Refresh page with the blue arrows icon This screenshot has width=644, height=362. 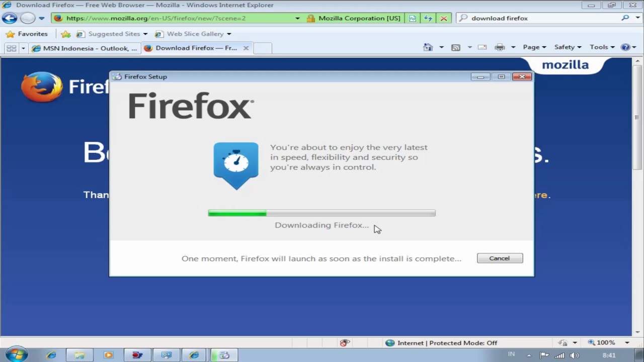point(428,18)
